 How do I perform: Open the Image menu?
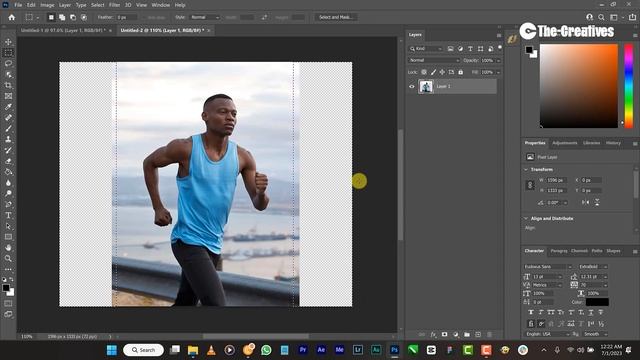(x=47, y=5)
